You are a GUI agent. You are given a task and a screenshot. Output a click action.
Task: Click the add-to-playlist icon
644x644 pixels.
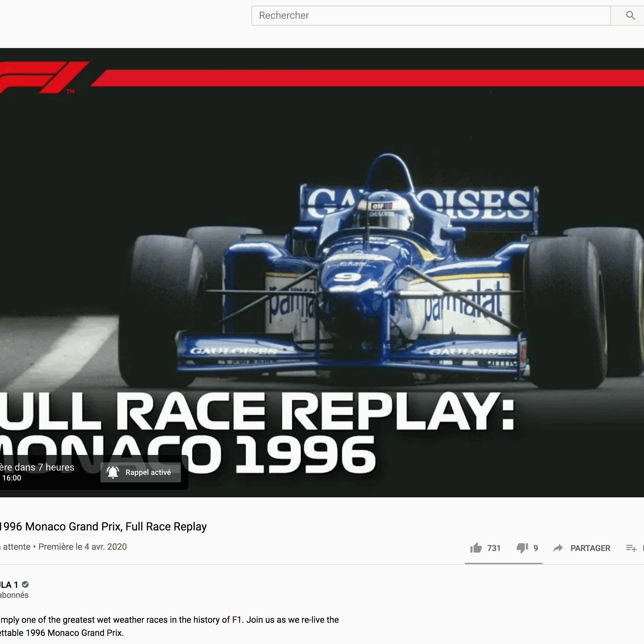631,548
